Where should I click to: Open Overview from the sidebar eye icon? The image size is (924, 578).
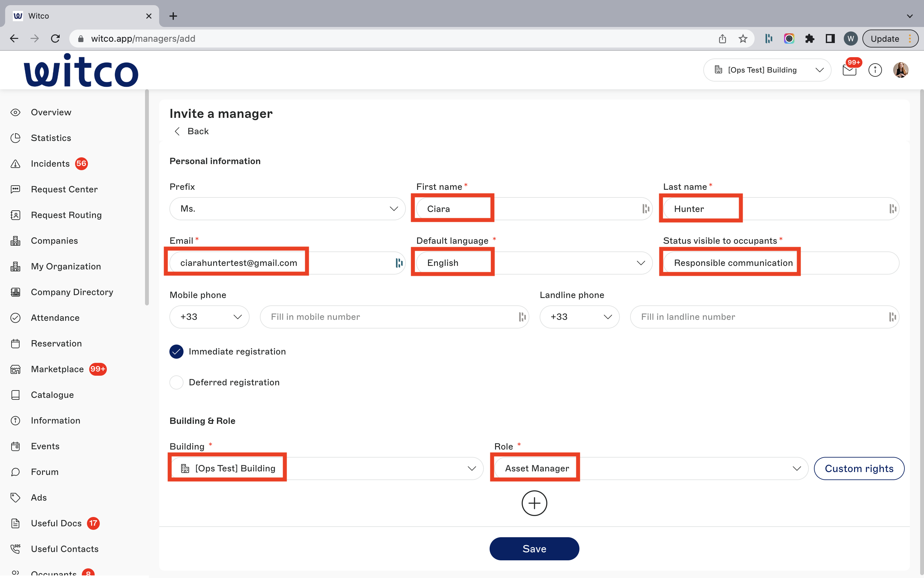15,112
